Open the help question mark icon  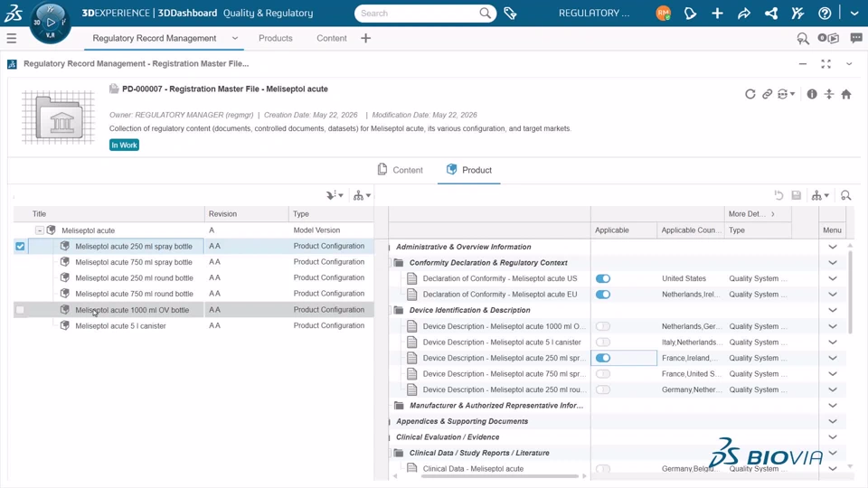[x=825, y=13]
